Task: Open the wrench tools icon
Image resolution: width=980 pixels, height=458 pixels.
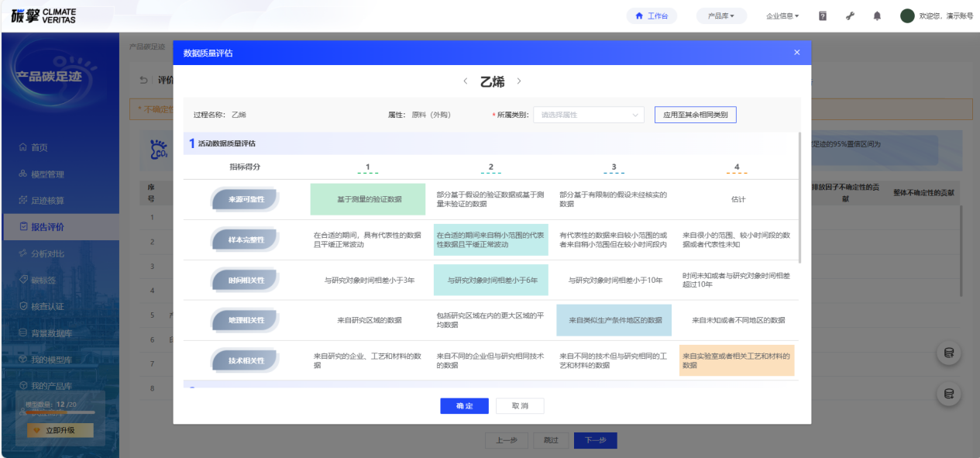Action: 850,15
